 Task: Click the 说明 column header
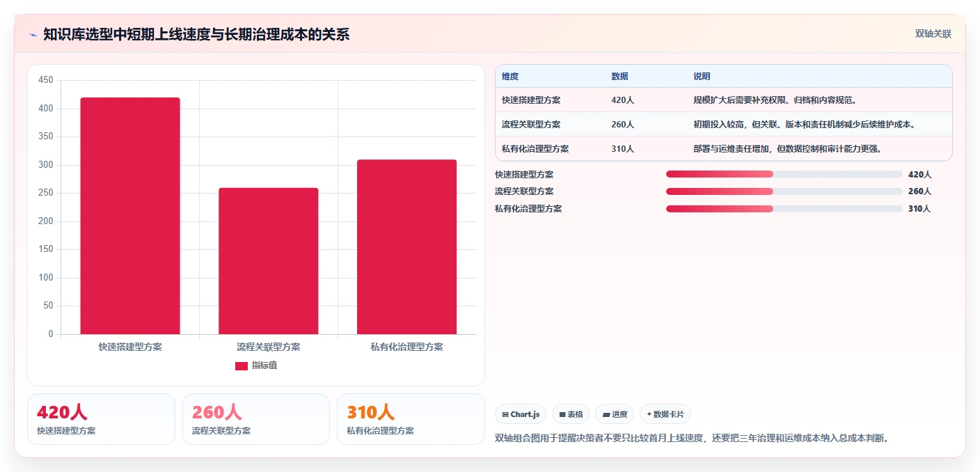click(x=702, y=76)
